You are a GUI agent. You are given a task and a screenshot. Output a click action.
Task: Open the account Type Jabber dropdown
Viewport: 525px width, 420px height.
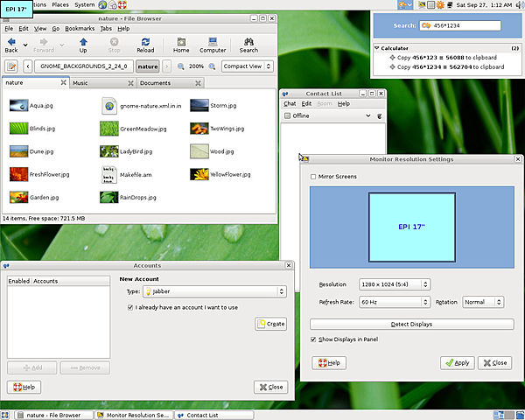[x=214, y=291]
